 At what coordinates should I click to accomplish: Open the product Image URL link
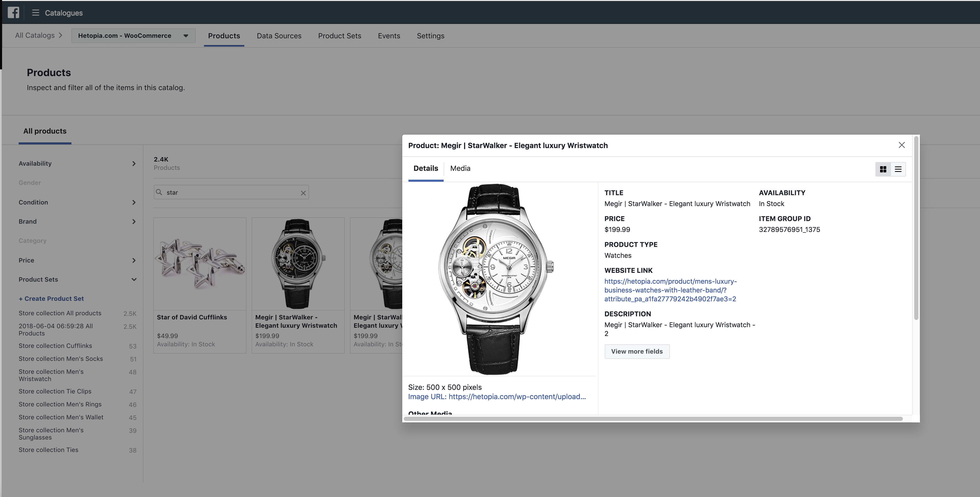click(497, 397)
